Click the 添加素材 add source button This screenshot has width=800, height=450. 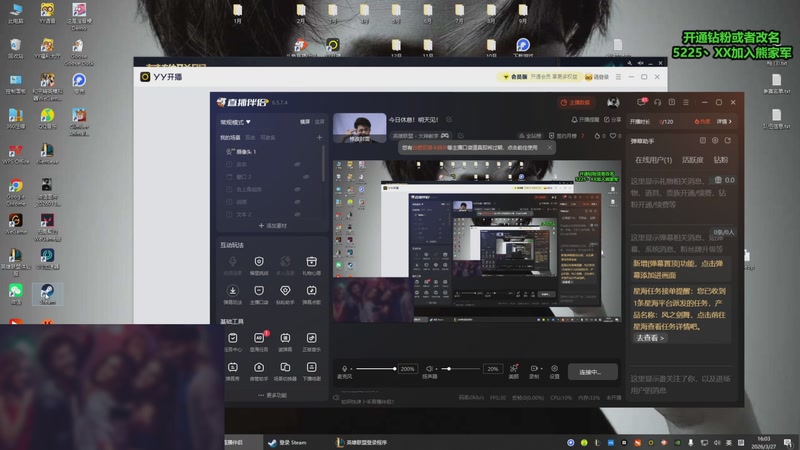tap(272, 225)
